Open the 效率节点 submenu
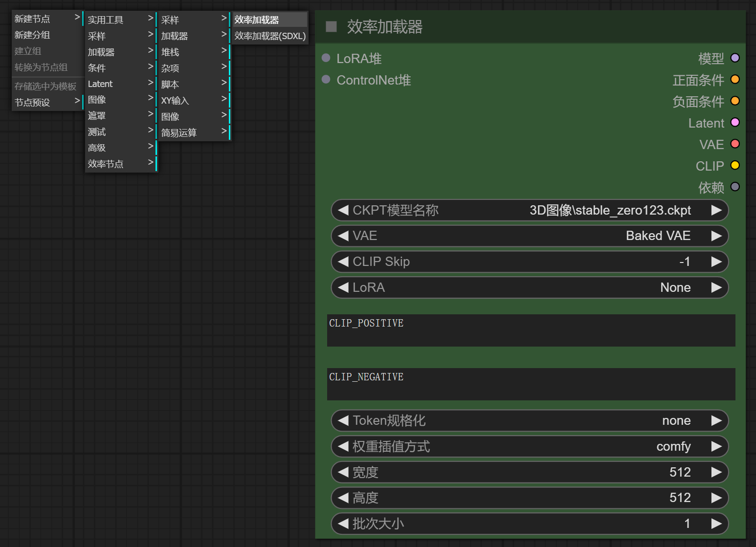 [121, 164]
